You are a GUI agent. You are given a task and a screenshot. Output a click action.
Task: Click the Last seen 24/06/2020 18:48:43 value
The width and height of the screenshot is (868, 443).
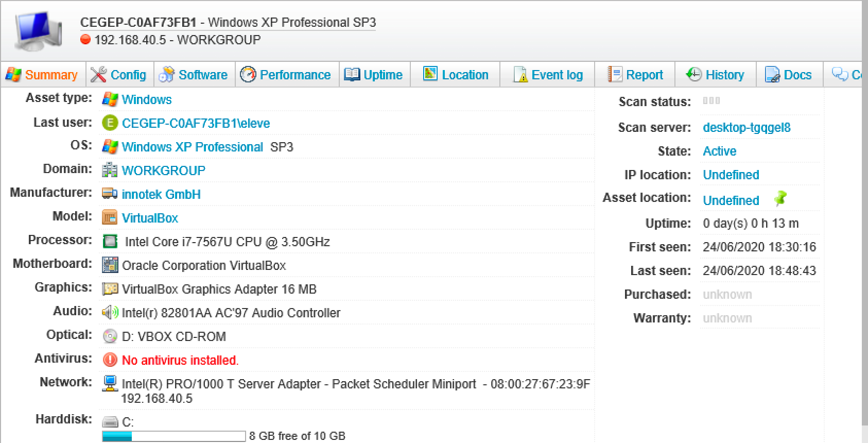pos(759,270)
